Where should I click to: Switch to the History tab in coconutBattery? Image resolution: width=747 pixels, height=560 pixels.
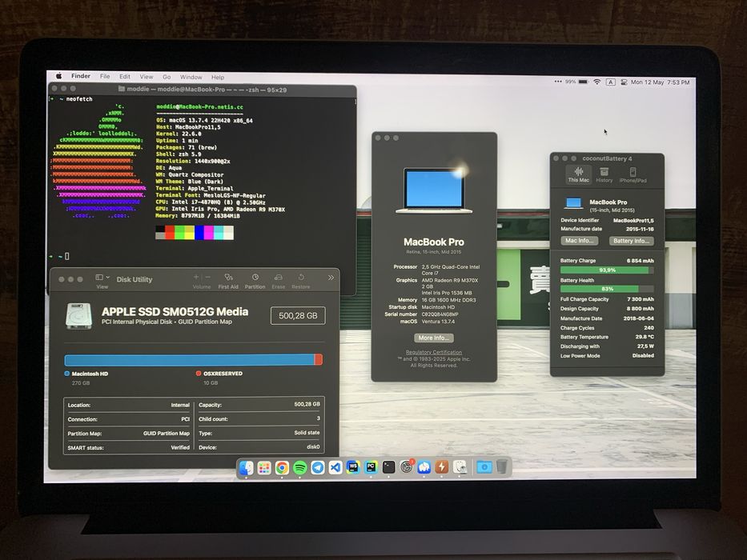tap(604, 174)
